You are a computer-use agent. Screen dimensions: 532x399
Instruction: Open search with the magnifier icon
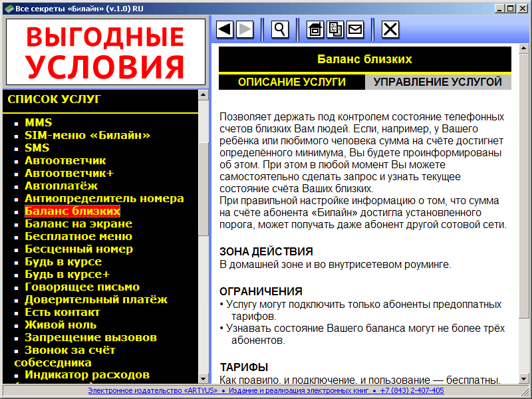(280, 29)
